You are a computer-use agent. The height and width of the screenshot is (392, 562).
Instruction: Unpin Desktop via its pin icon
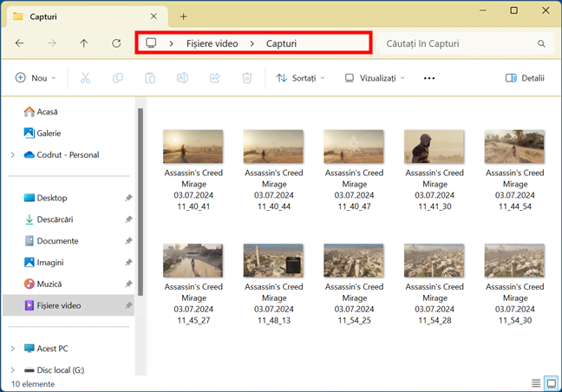128,198
